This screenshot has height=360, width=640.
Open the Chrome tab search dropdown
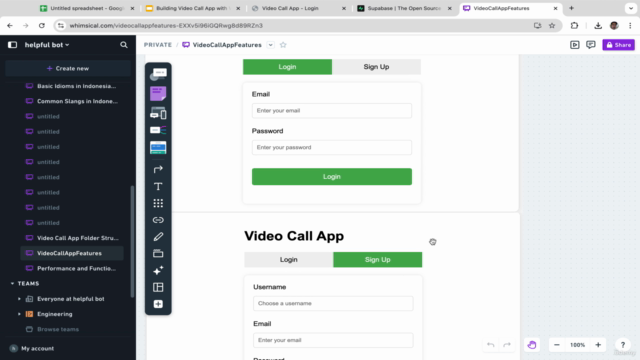[631, 8]
